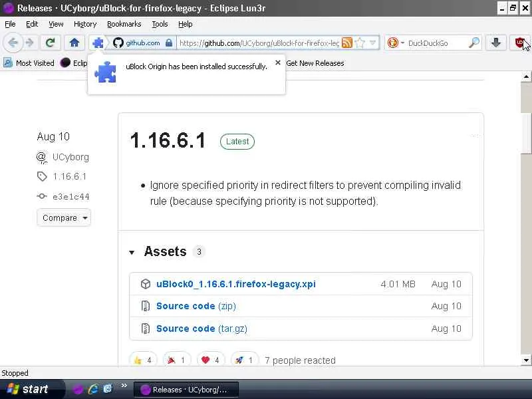Screen dimensions: 532x399
Task: Click into the DuckDuckGo search field
Action: [x=436, y=43]
